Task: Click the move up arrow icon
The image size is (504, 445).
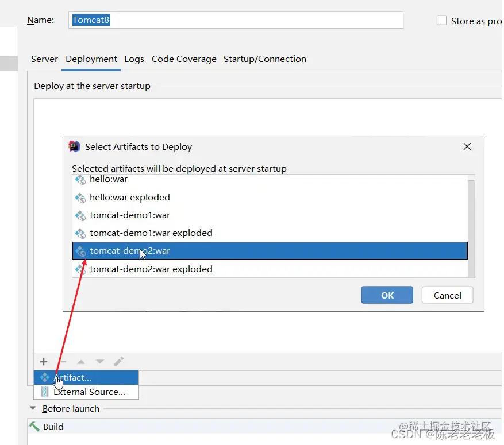Action: point(81,362)
